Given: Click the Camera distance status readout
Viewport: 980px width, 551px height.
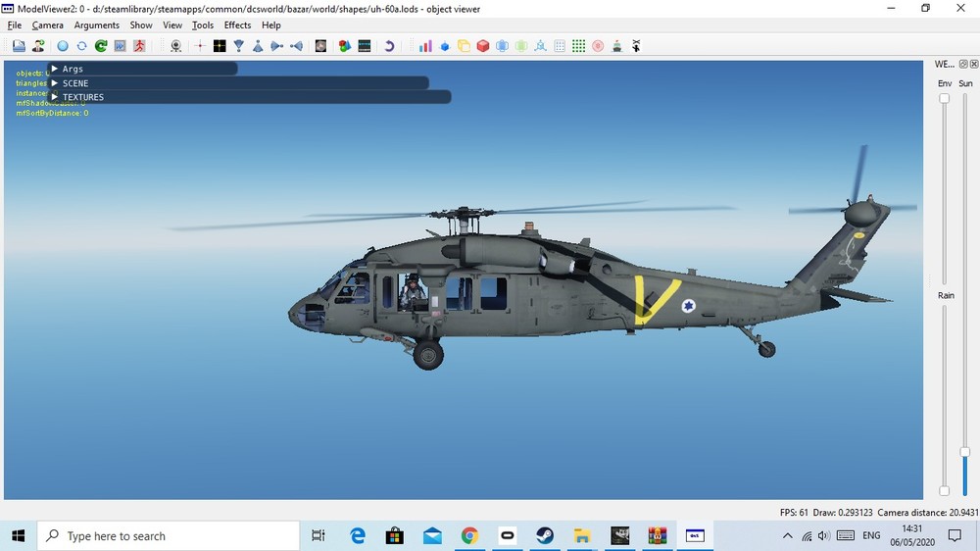Looking at the screenshot, I should click(x=927, y=512).
